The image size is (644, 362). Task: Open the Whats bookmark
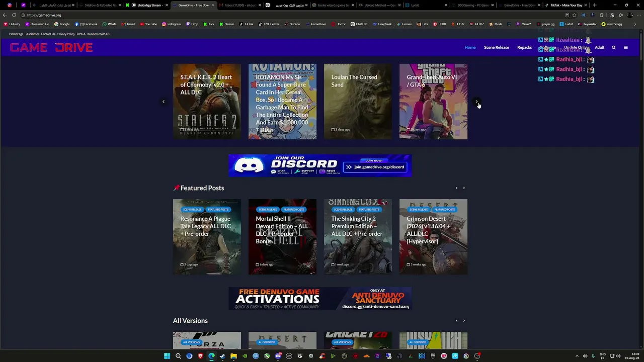click(x=109, y=24)
